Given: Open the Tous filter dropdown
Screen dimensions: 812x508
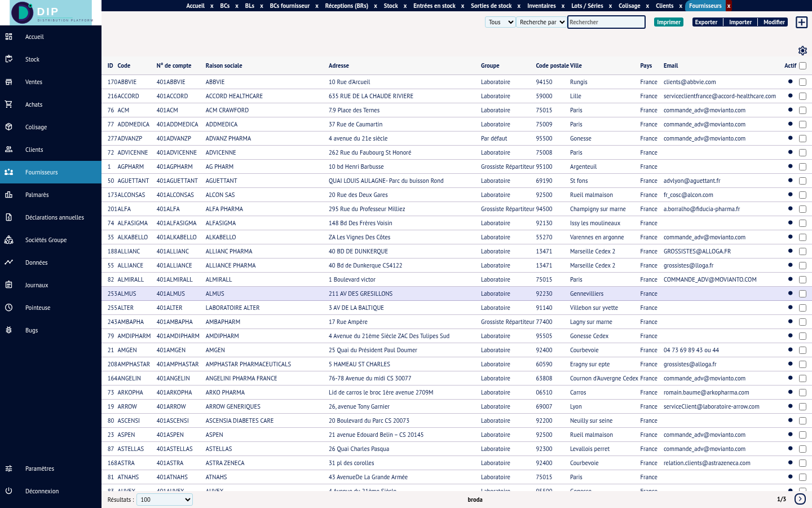Looking at the screenshot, I should tap(500, 22).
